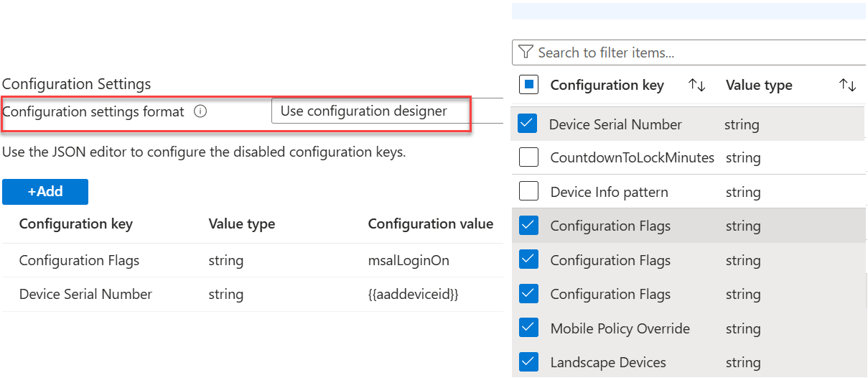Click the msalLoginOn configuration value
868x378 pixels.
(x=409, y=261)
